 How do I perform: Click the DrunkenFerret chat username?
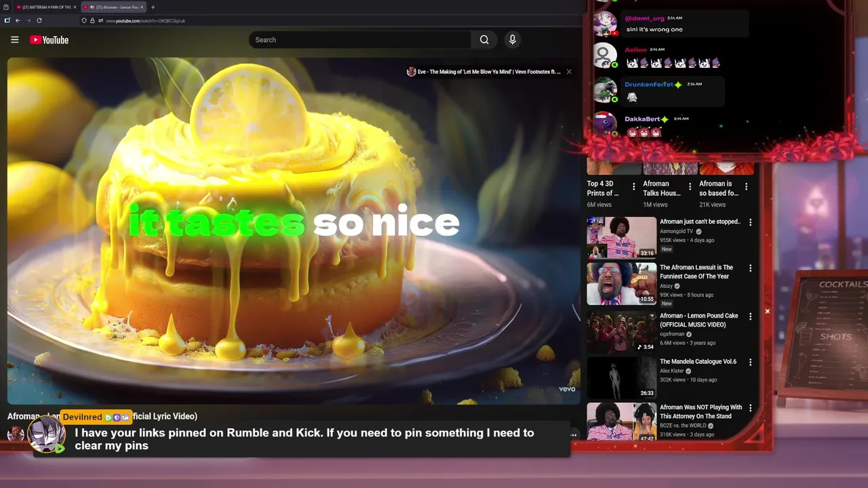point(649,85)
